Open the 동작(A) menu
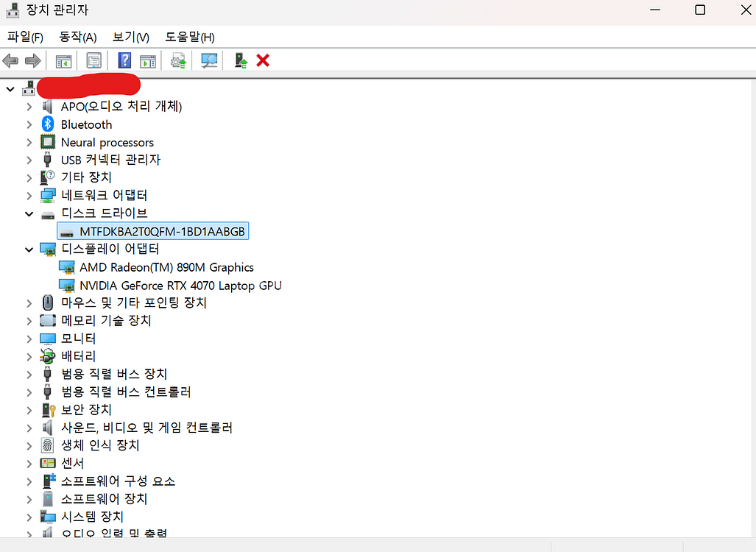756x552 pixels. [x=77, y=37]
